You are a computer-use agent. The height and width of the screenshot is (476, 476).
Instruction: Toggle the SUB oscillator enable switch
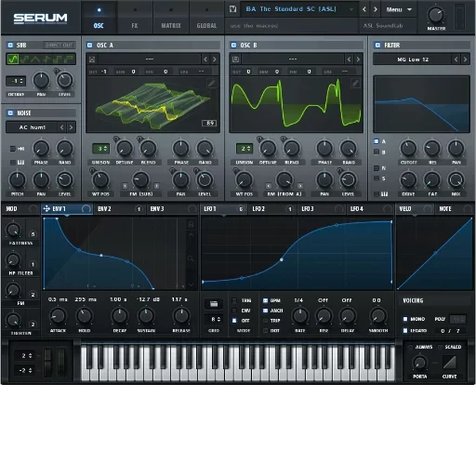pyautogui.click(x=10, y=46)
